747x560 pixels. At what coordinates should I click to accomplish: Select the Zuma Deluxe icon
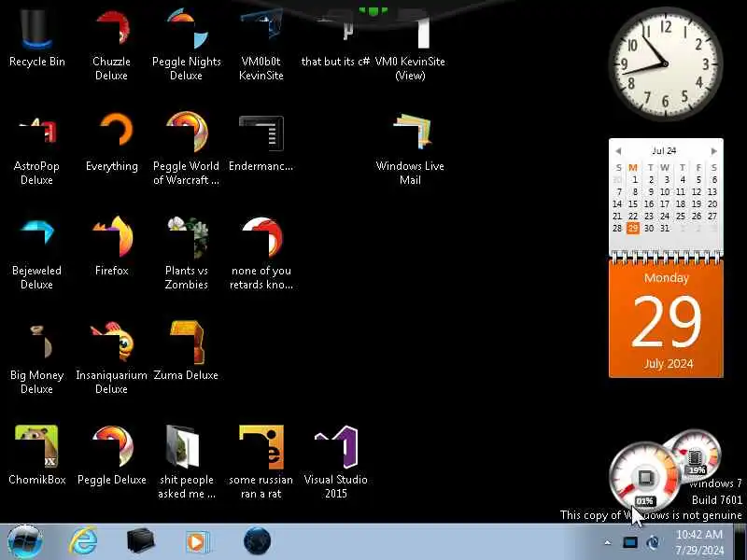pos(186,352)
